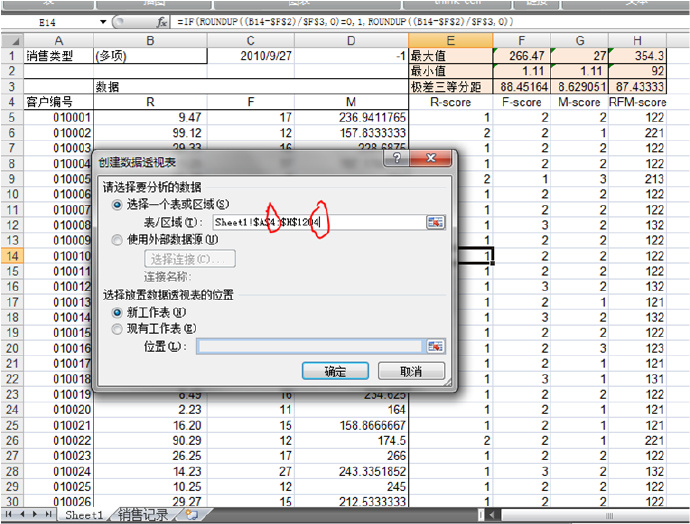Click the 最小值 cell
This screenshot has height=524, width=690.
tap(451, 71)
